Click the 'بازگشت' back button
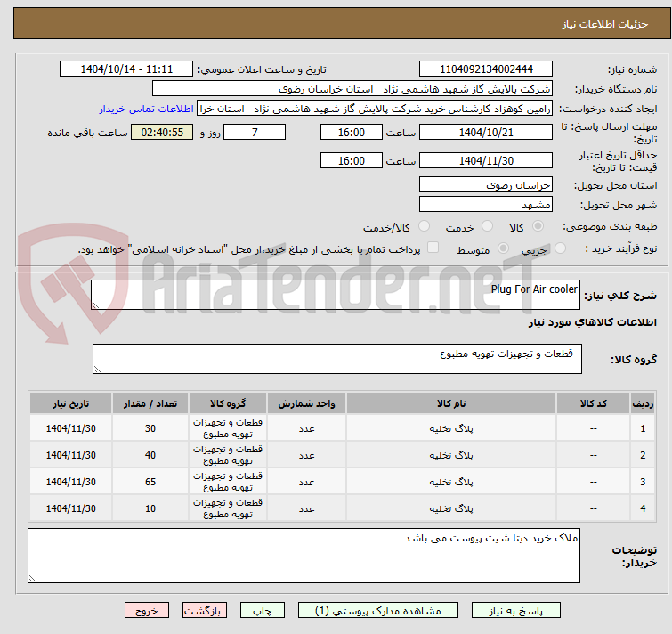672x634 pixels. tap(205, 611)
